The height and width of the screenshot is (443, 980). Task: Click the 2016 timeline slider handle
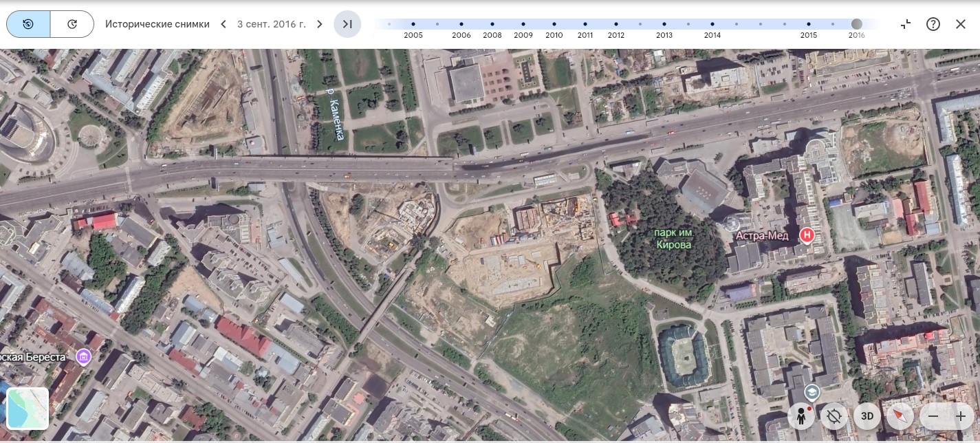[x=856, y=24]
